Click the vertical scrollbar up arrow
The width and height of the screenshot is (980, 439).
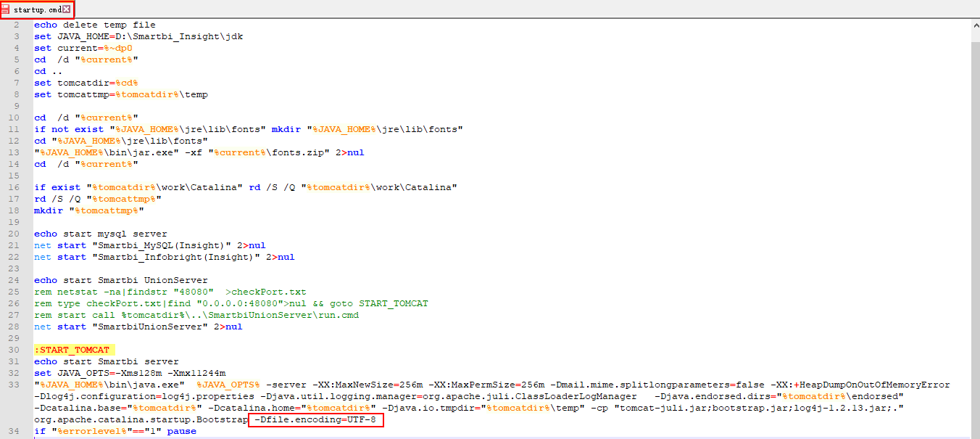[x=974, y=25]
